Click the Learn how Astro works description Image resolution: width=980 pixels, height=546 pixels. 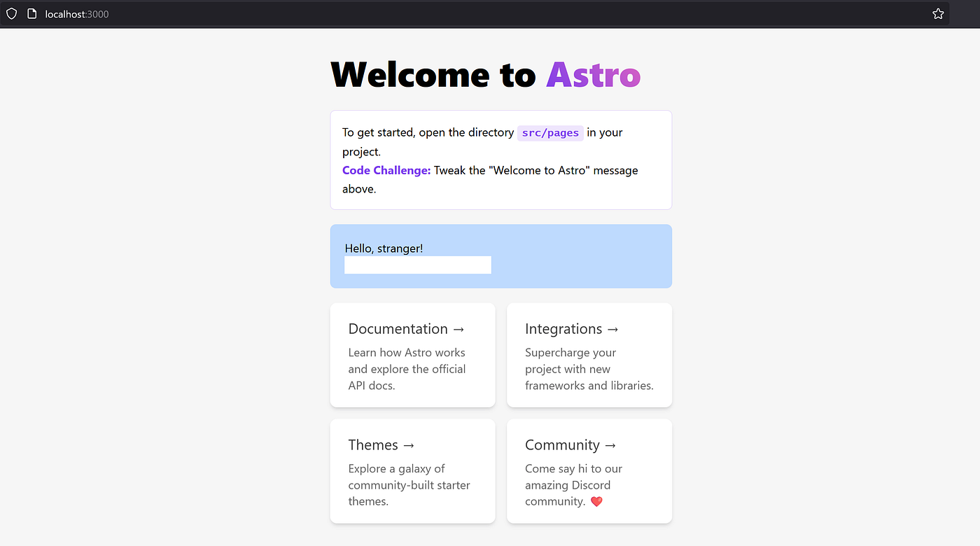pos(407,369)
